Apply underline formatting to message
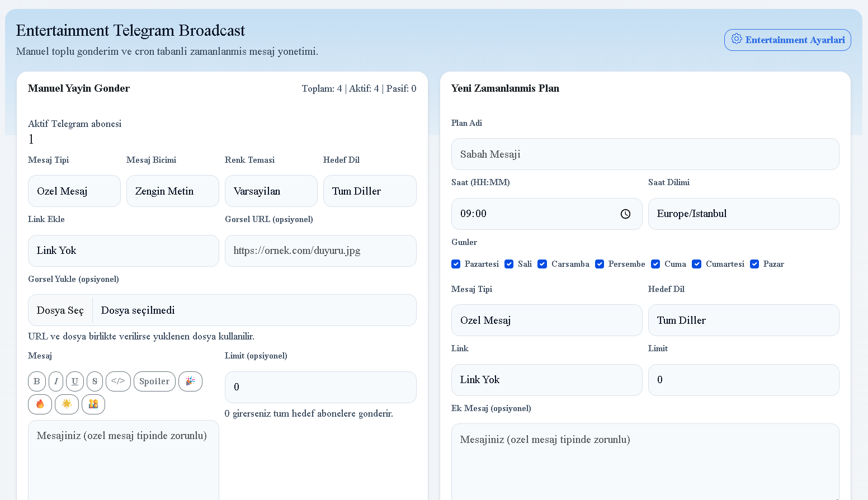 click(75, 381)
